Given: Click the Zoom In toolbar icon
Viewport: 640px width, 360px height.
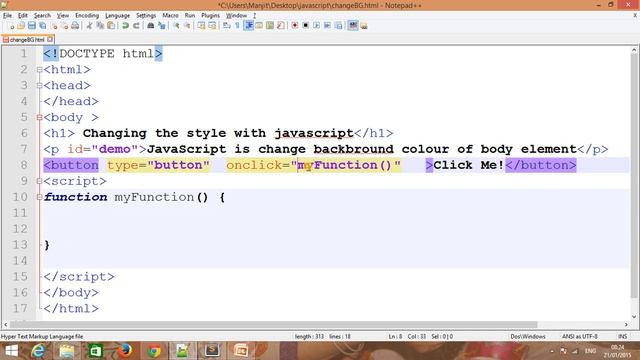Looking at the screenshot, I should click(x=177, y=26).
